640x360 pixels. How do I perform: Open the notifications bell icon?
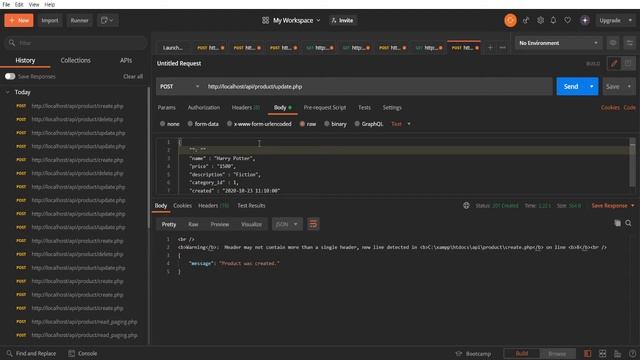coord(553,20)
